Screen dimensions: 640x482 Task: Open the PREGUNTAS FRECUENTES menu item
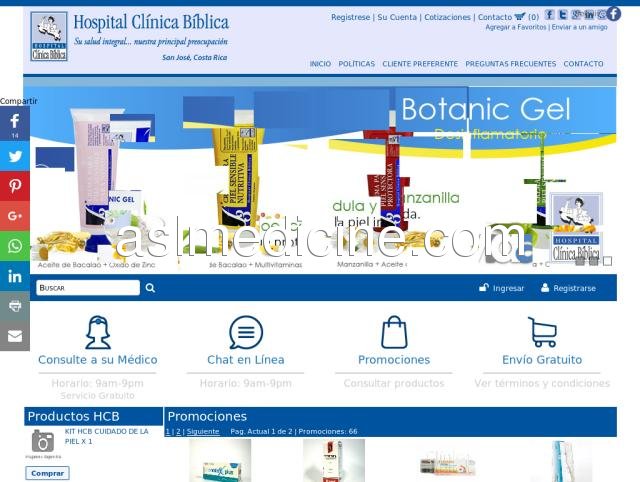coord(511,64)
